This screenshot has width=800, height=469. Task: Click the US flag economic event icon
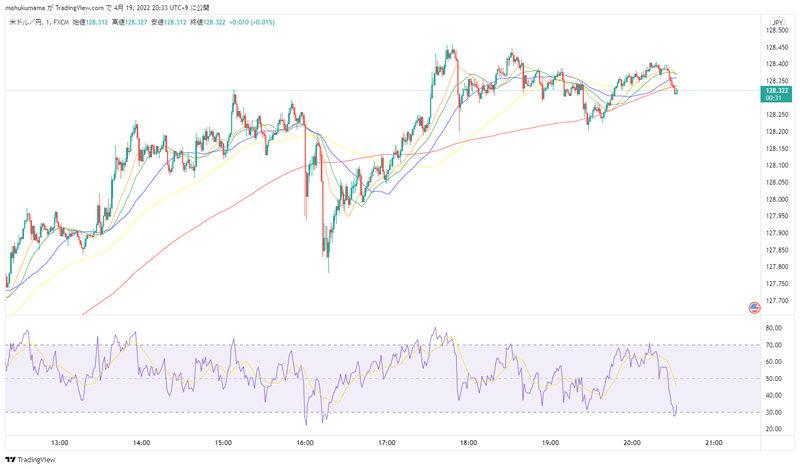pyautogui.click(x=754, y=308)
